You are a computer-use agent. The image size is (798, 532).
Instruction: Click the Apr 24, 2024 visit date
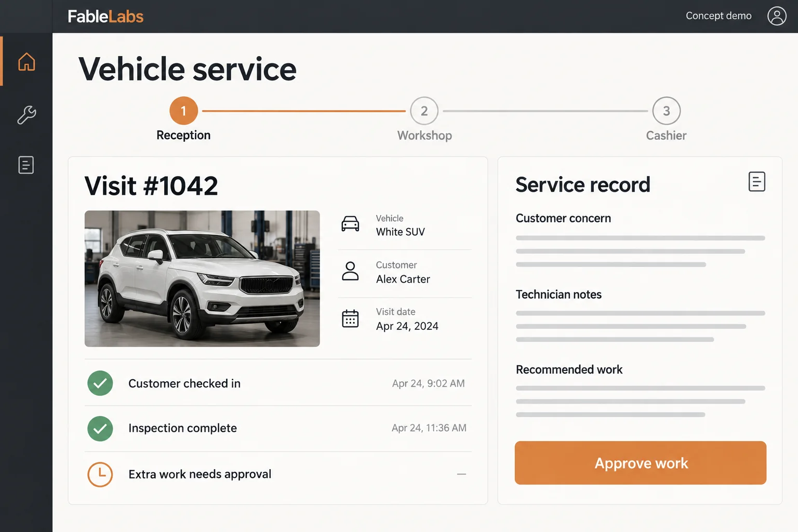click(407, 326)
